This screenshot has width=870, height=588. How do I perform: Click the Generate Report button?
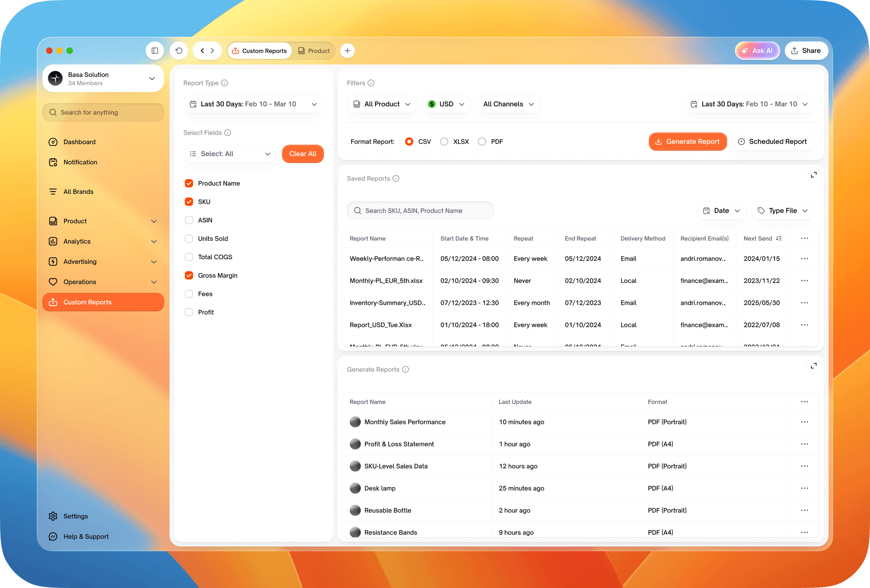[x=688, y=142]
